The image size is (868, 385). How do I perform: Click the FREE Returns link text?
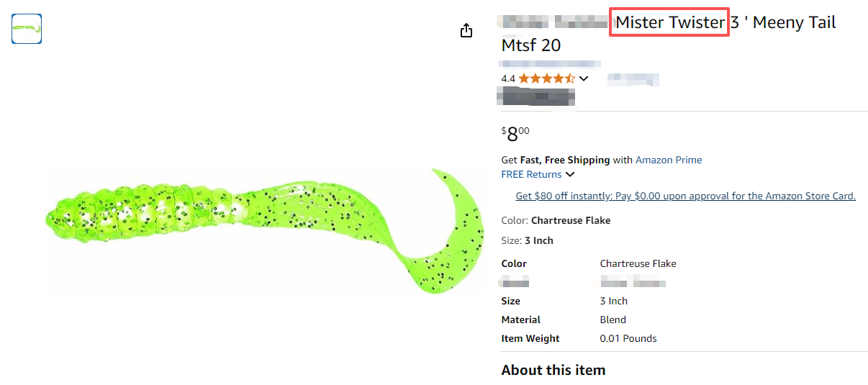pos(531,174)
